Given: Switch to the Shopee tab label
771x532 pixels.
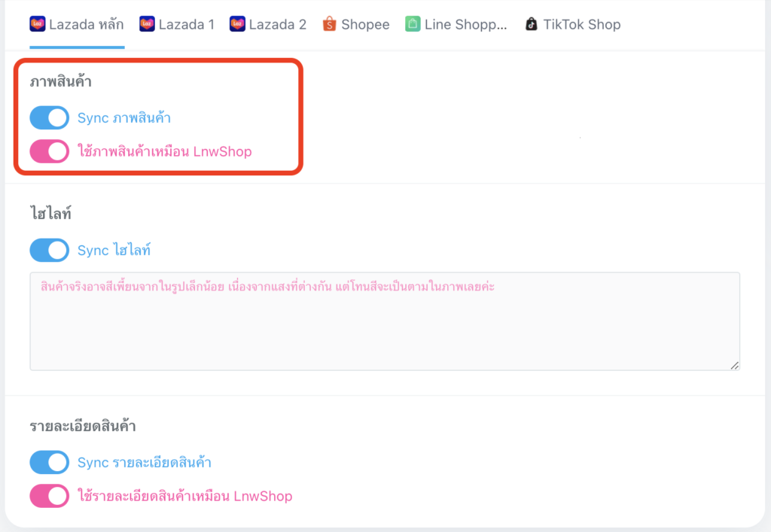Looking at the screenshot, I should coord(365,24).
